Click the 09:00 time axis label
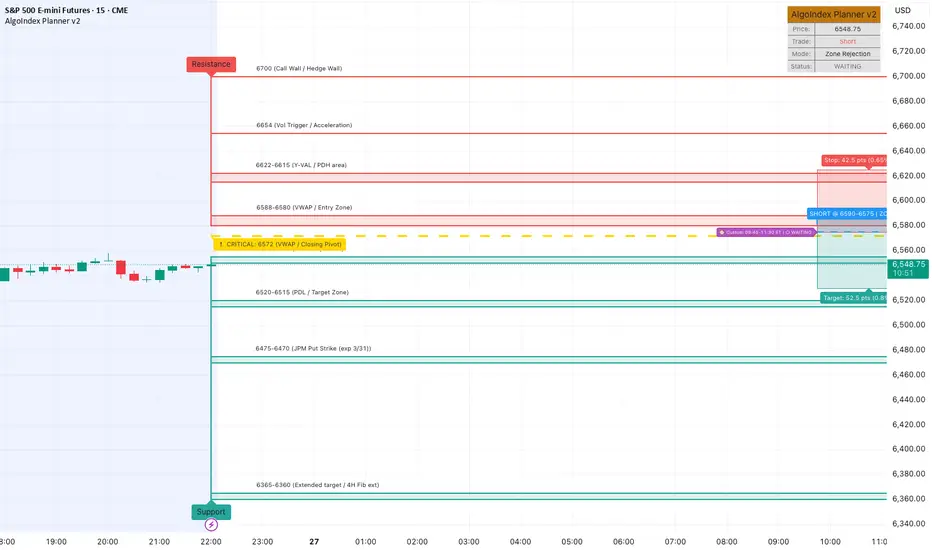This screenshot has height=550, width=932. pos(779,542)
